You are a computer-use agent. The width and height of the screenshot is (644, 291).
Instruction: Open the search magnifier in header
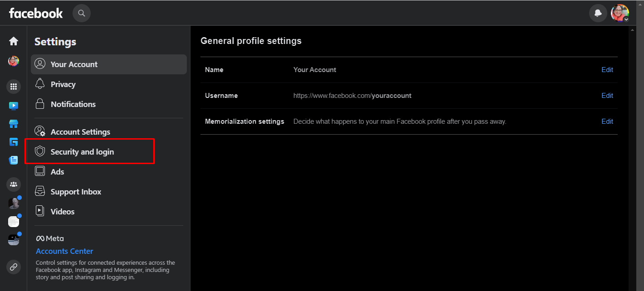click(82, 13)
